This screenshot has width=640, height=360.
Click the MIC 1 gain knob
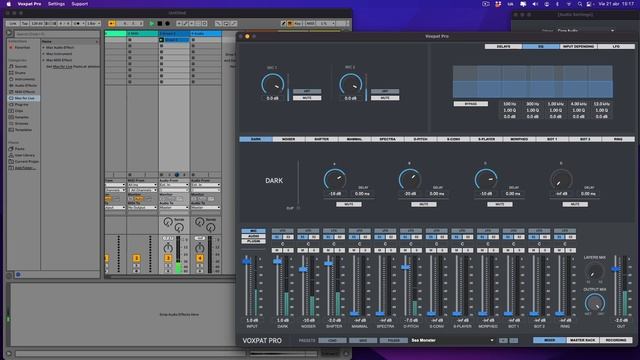[x=272, y=84]
